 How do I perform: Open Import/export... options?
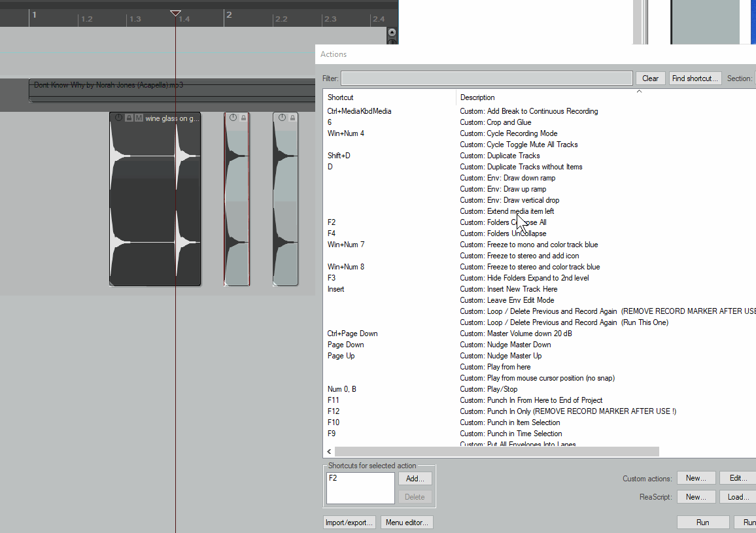click(x=349, y=523)
